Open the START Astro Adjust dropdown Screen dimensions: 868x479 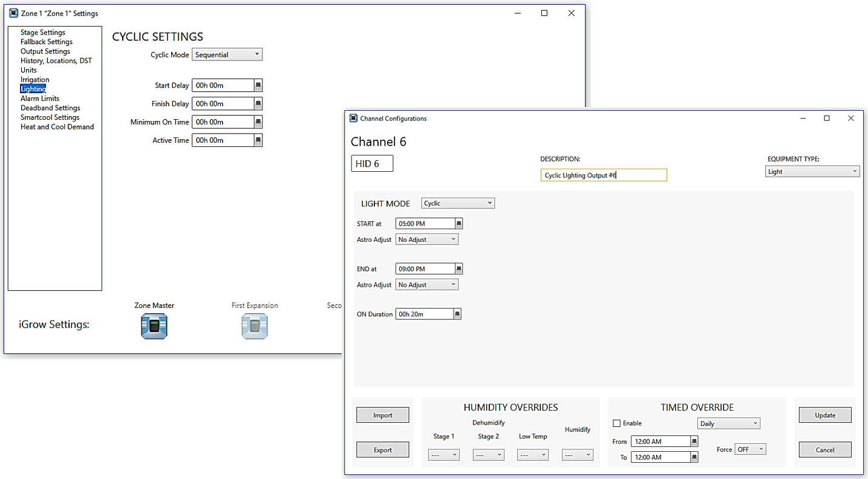click(427, 239)
